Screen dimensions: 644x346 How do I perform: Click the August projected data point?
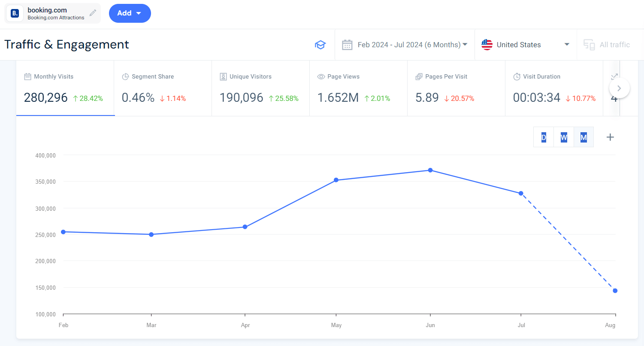615,291
